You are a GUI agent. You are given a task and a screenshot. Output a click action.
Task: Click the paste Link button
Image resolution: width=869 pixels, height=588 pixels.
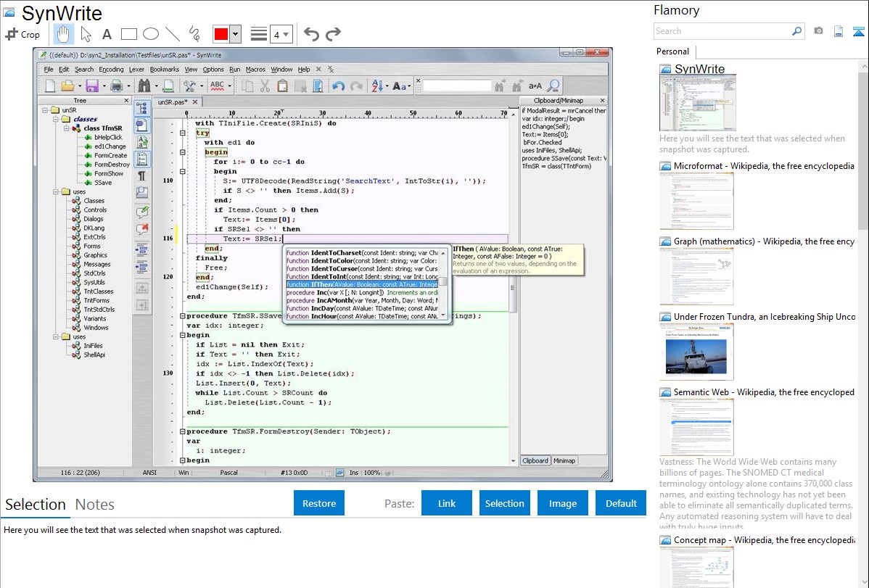click(447, 503)
